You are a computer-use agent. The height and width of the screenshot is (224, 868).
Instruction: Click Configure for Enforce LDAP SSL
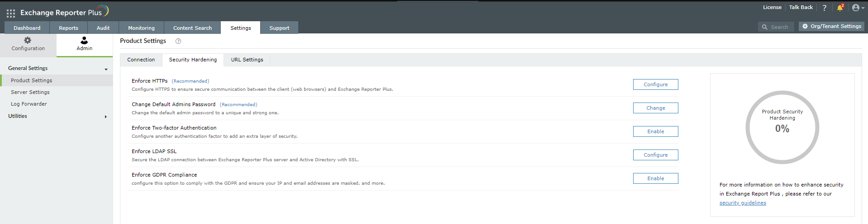click(656, 155)
